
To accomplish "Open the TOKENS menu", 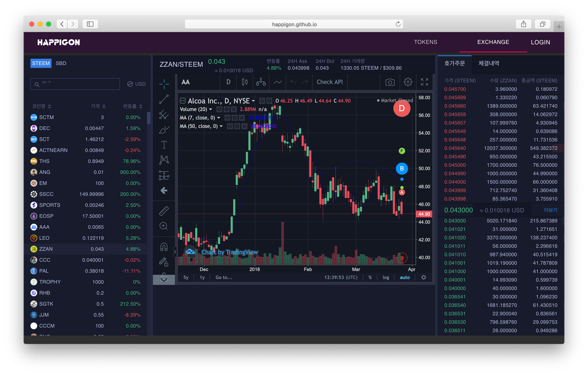I will 425,42.
